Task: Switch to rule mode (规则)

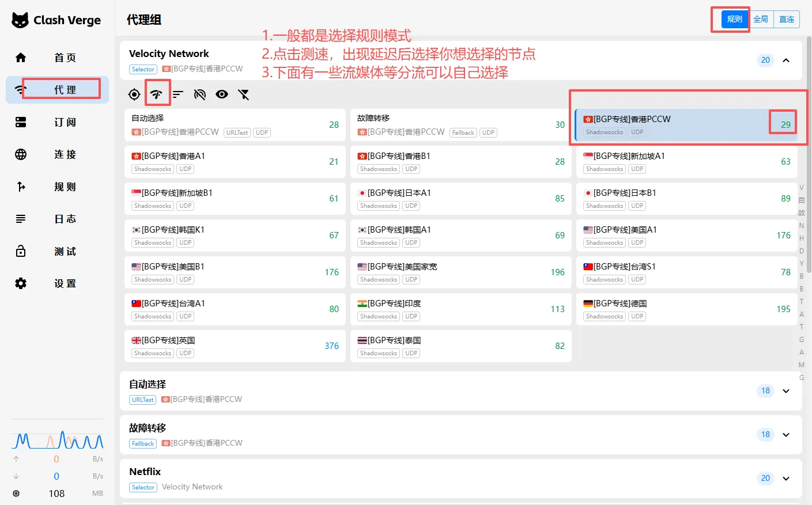Action: [734, 20]
